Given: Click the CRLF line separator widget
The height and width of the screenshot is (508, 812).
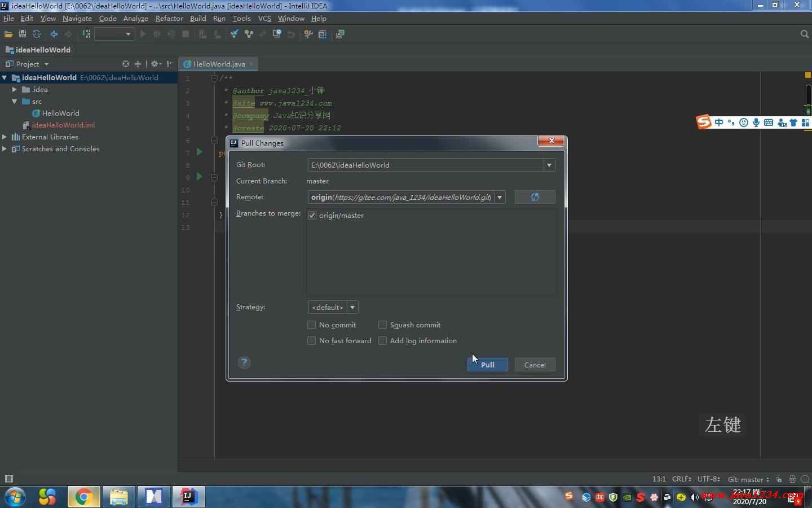Looking at the screenshot, I should click(682, 479).
